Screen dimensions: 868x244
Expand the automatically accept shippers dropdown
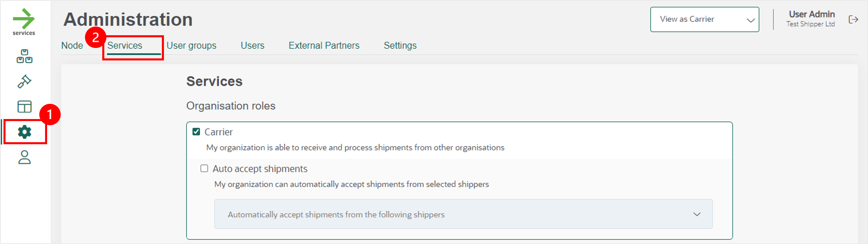point(463,214)
